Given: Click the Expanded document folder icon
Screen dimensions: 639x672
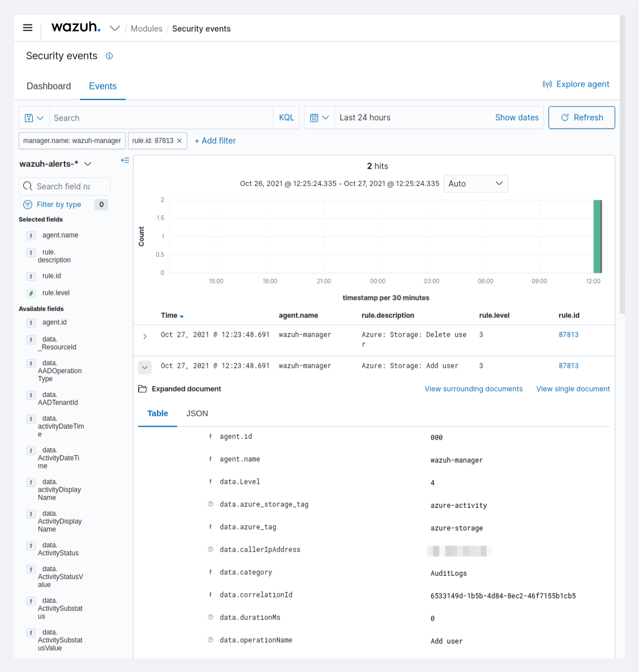Looking at the screenshot, I should point(143,389).
